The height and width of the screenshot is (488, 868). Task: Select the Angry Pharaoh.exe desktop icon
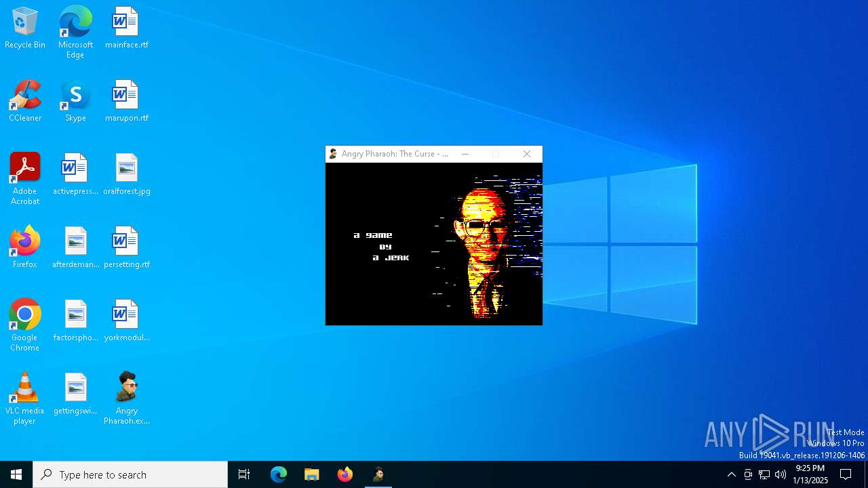click(126, 399)
